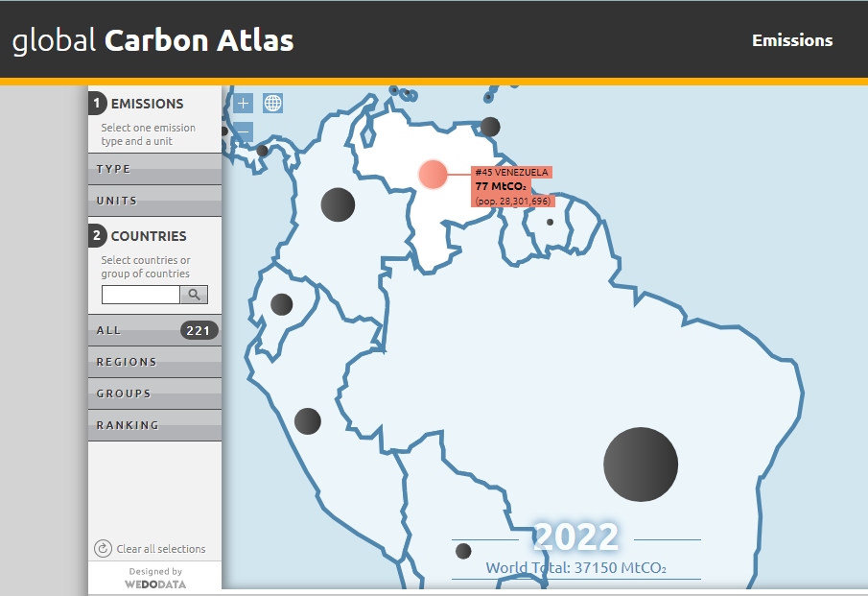Open the WEDODATA designer link
Screen dimensions: 868x596
click(x=155, y=584)
